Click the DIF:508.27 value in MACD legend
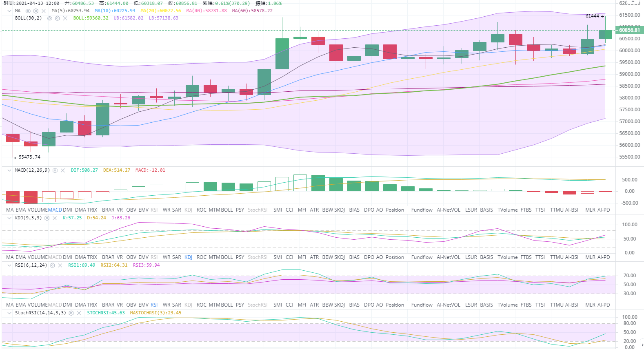644x349 pixels. tap(84, 170)
